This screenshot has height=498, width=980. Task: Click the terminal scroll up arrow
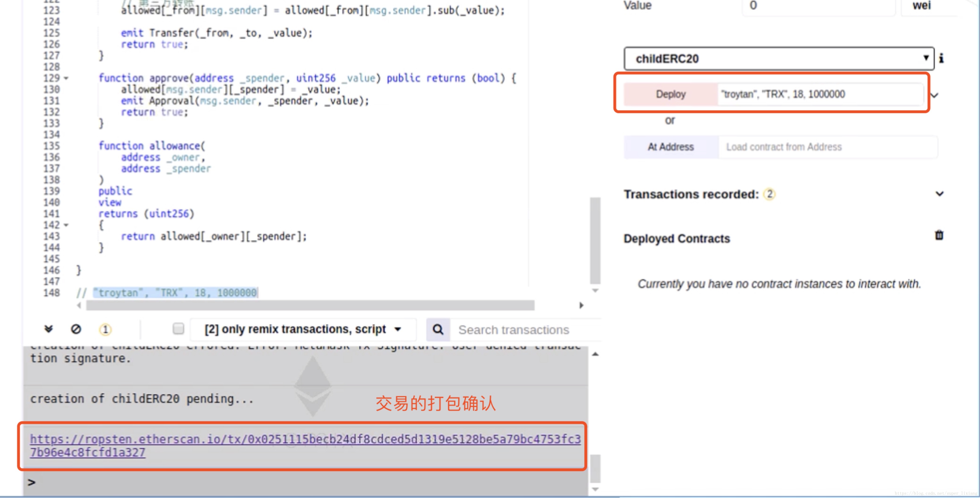[595, 354]
